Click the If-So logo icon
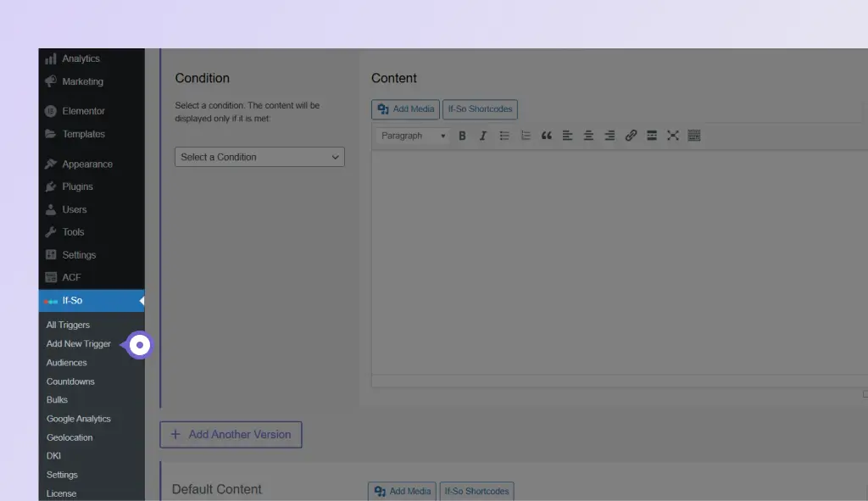 (x=50, y=301)
